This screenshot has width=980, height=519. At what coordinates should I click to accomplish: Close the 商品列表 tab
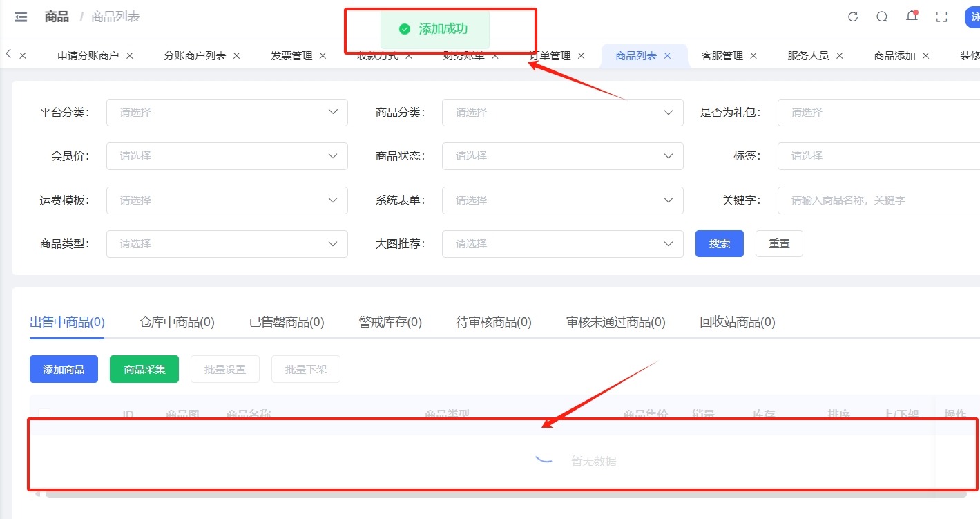pyautogui.click(x=667, y=56)
